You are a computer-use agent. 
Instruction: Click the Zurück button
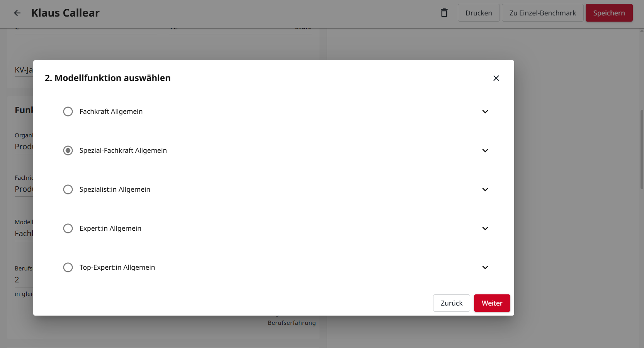pyautogui.click(x=452, y=303)
